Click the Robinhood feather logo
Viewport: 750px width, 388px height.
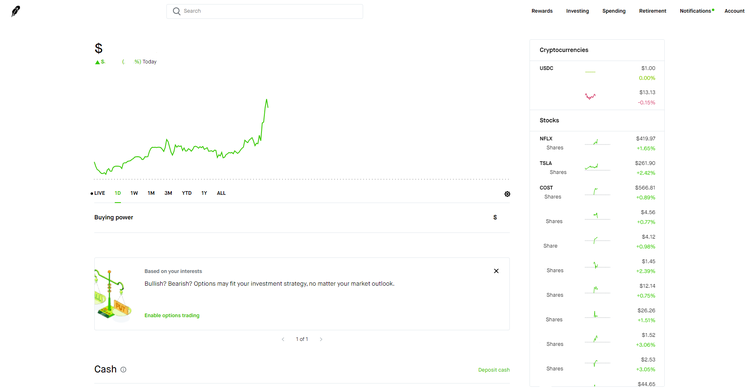(15, 11)
